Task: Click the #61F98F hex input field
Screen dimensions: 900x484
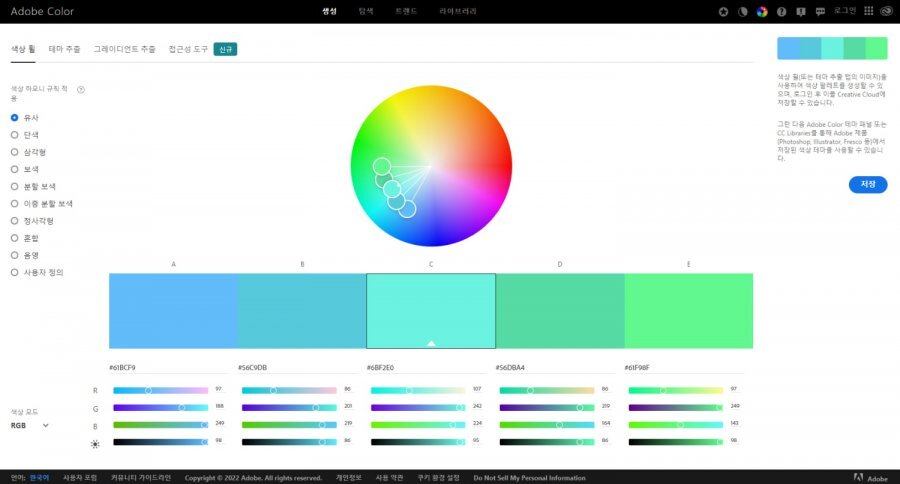Action: (x=684, y=367)
